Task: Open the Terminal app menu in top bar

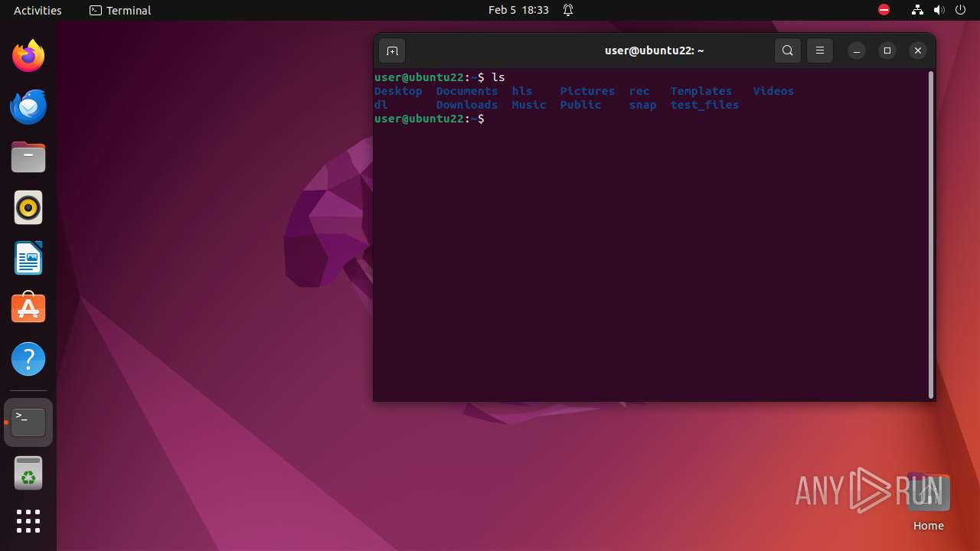Action: click(120, 10)
